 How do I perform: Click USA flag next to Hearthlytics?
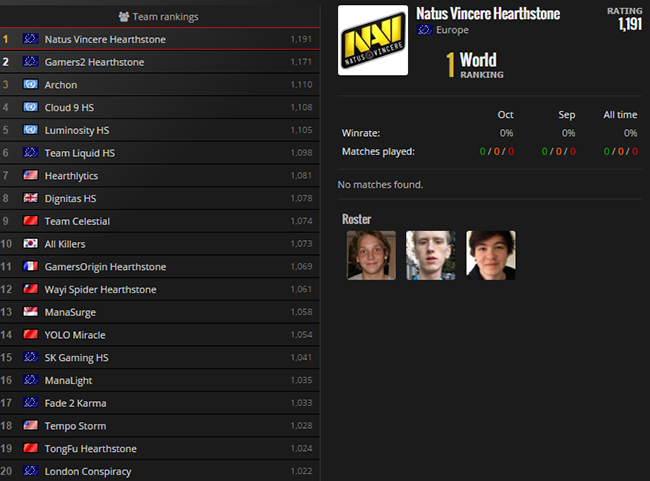(31, 176)
